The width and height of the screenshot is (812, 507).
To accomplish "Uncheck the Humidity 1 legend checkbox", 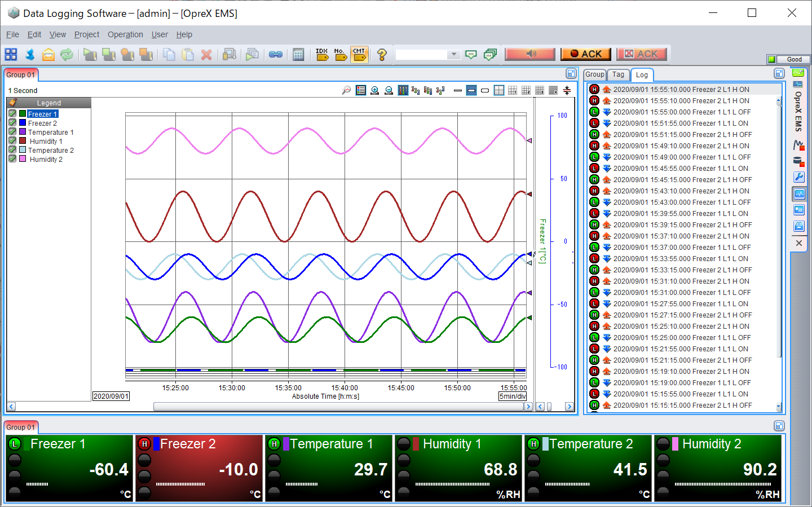I will (x=12, y=141).
